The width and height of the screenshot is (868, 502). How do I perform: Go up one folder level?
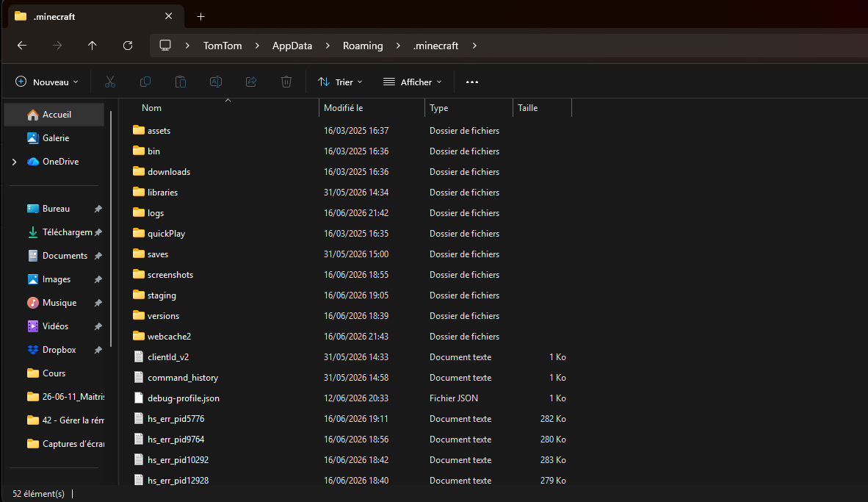pyautogui.click(x=92, y=46)
